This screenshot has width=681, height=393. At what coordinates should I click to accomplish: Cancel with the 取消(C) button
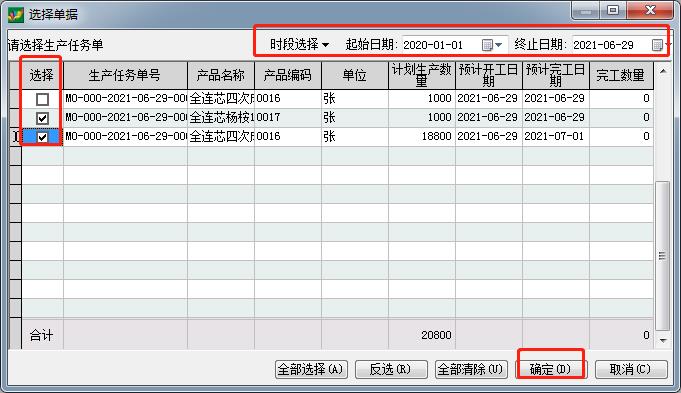631,370
